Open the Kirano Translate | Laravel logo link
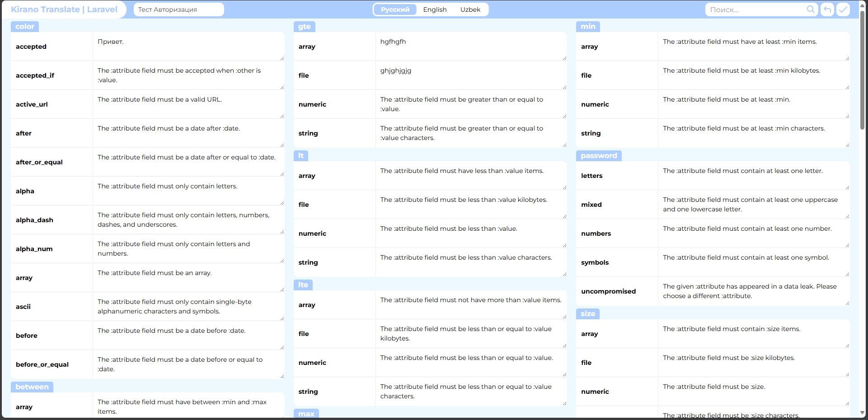This screenshot has width=868, height=420. [64, 9]
